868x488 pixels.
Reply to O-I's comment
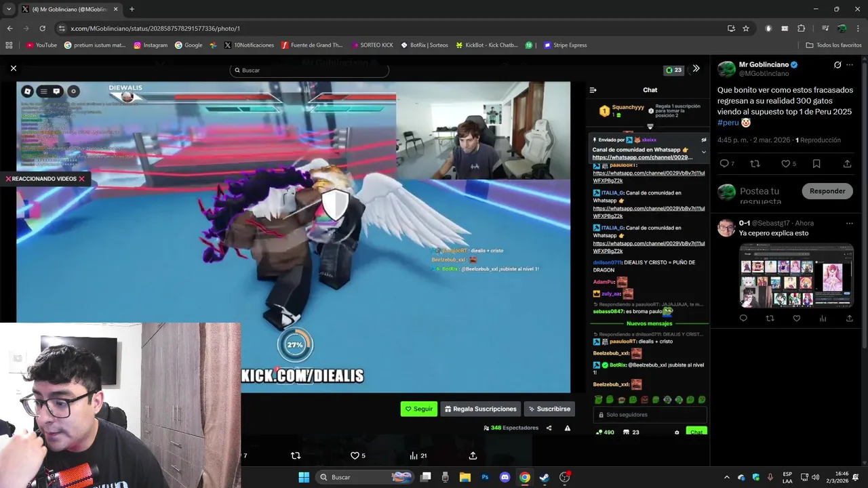point(743,318)
